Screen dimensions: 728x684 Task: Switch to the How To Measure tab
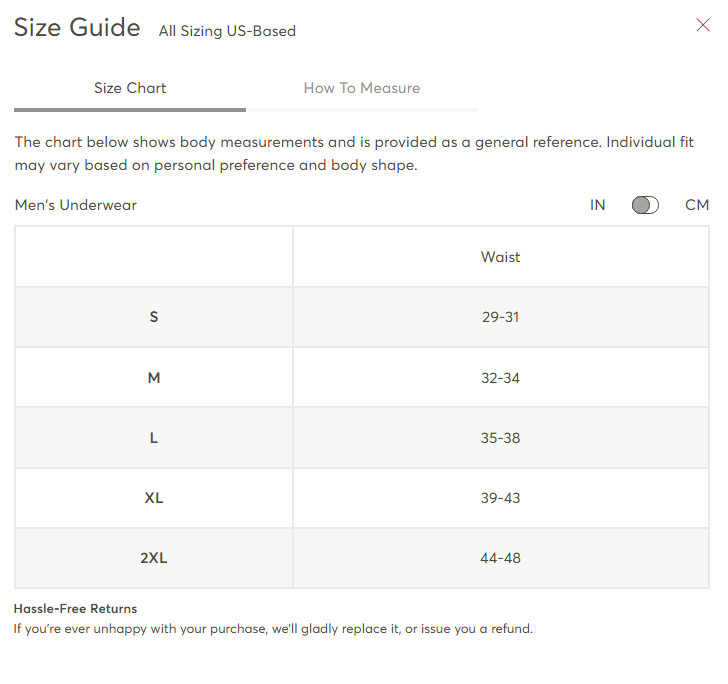(362, 88)
